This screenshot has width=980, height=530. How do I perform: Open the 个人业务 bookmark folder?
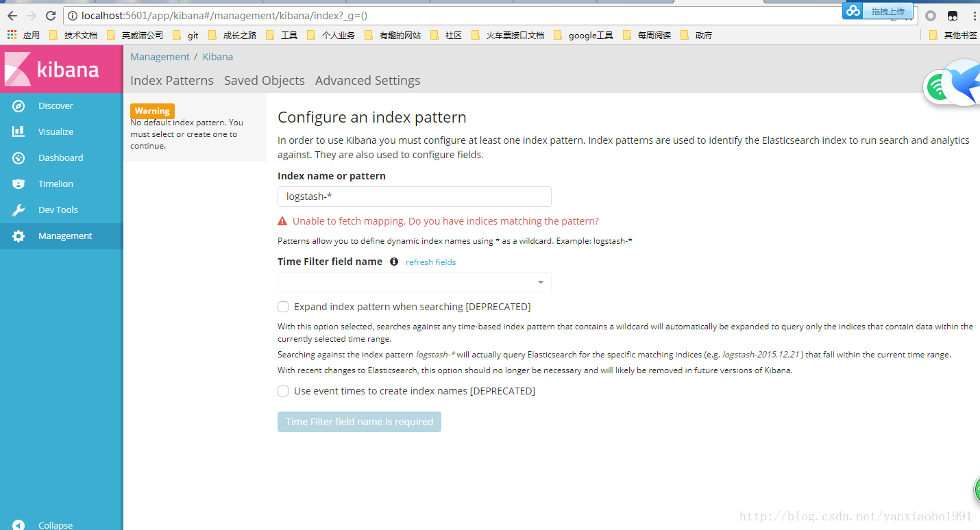click(331, 35)
